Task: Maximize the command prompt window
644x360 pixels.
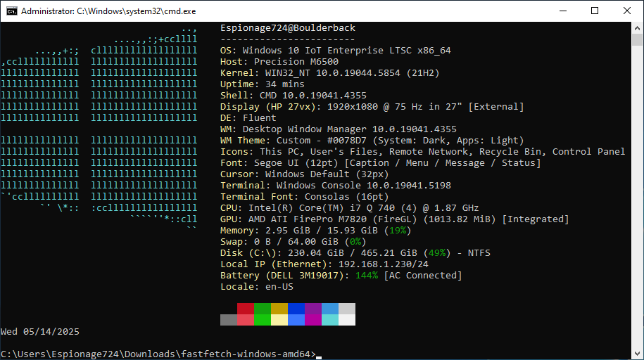Action: tap(595, 11)
